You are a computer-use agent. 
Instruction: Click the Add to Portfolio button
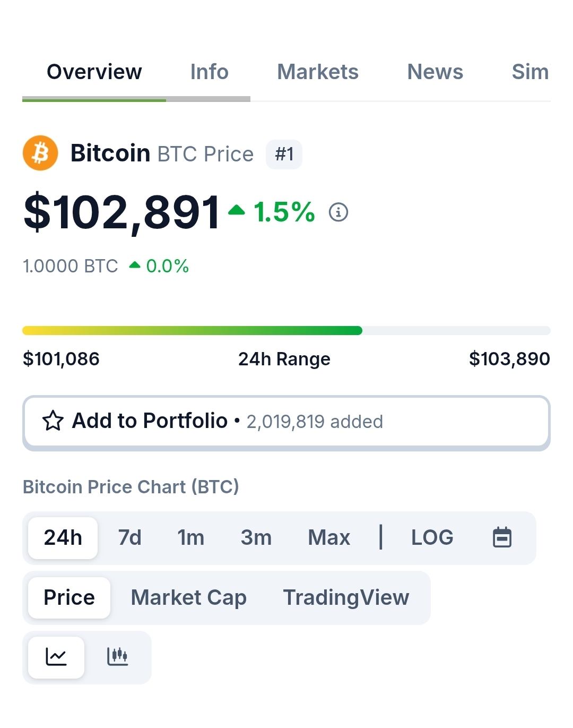286,422
